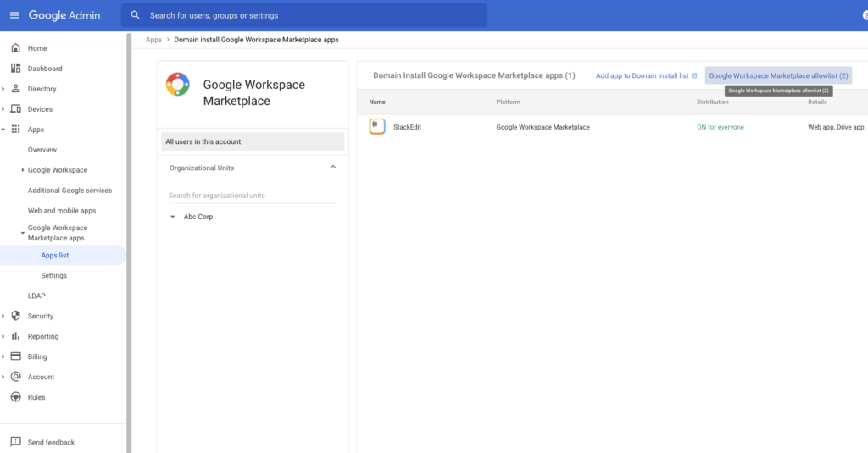Click the Details column header
The width and height of the screenshot is (868, 453).
click(x=817, y=102)
